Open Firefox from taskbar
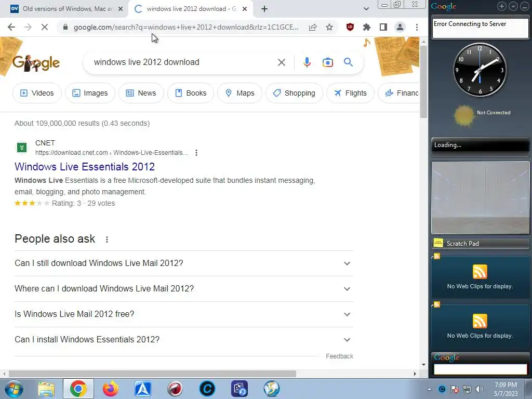This screenshot has width=532, height=399. 111,389
